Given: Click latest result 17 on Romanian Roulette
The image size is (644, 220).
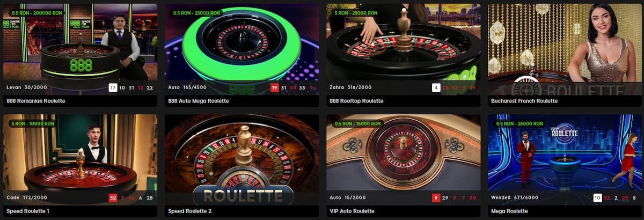Looking at the screenshot, I should (113, 87).
